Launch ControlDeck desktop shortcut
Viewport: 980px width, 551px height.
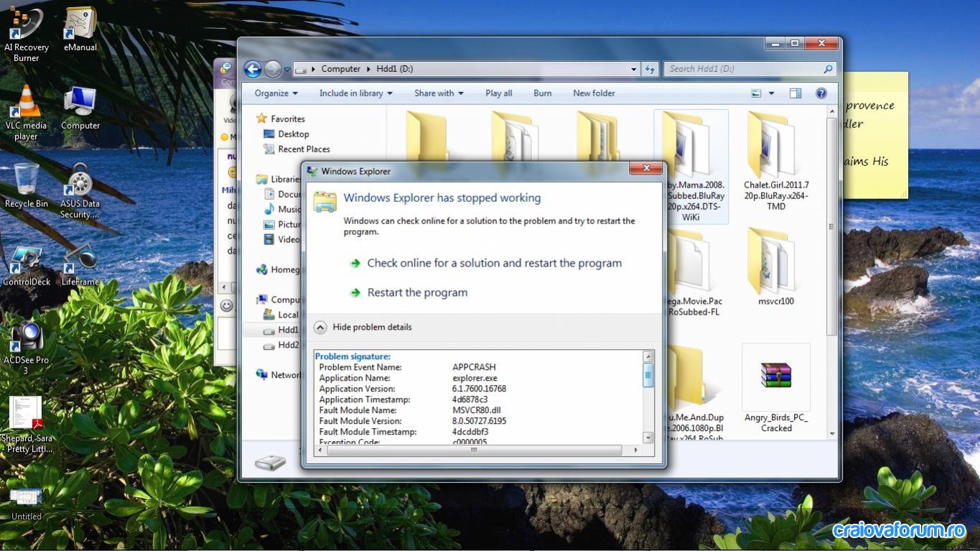27,264
